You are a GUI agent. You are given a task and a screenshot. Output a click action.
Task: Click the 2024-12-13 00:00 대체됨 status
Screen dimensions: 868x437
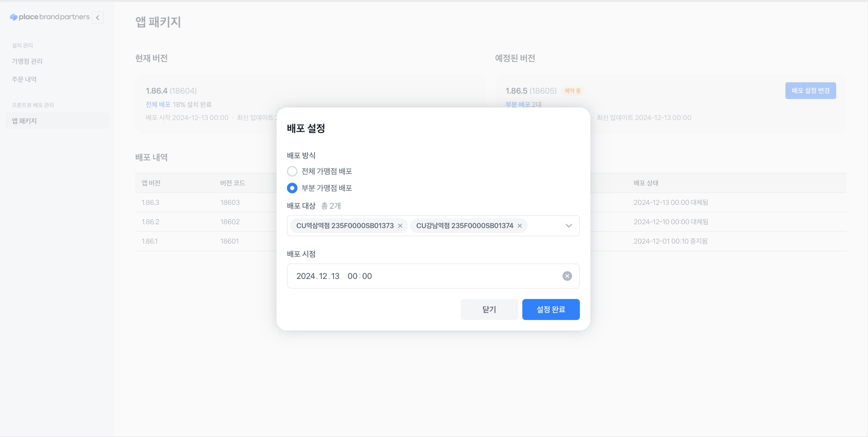(671, 202)
